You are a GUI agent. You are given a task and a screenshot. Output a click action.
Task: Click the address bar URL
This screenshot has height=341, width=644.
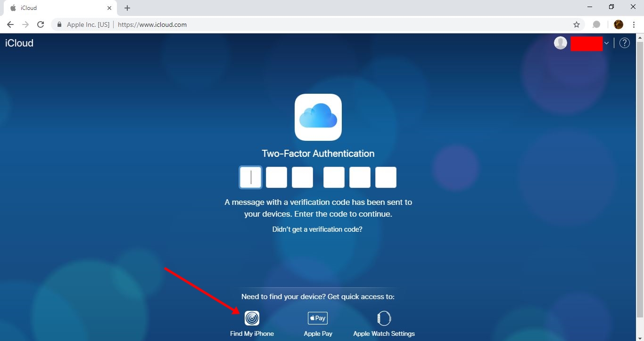click(x=152, y=24)
